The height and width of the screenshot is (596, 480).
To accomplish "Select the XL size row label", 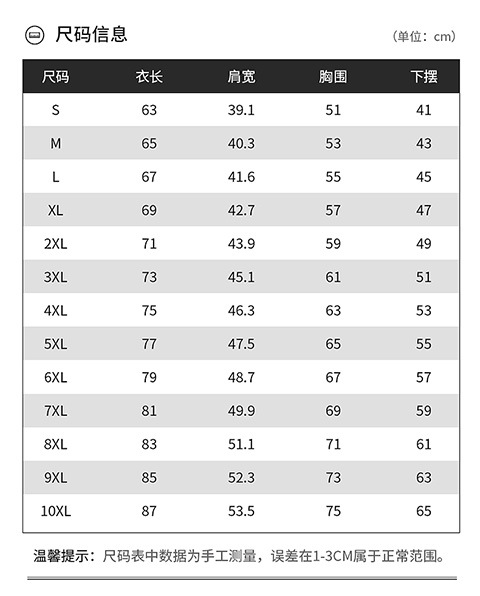I will [55, 210].
